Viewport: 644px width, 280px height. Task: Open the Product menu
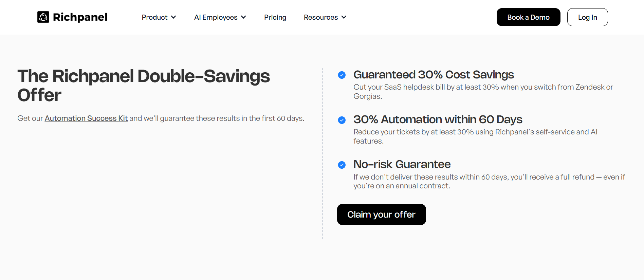[154, 17]
